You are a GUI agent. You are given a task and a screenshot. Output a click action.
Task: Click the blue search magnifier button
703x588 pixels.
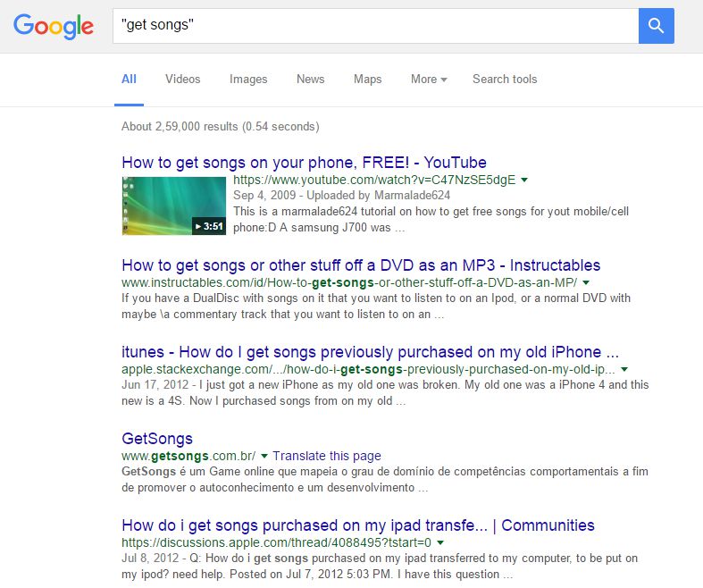point(656,26)
